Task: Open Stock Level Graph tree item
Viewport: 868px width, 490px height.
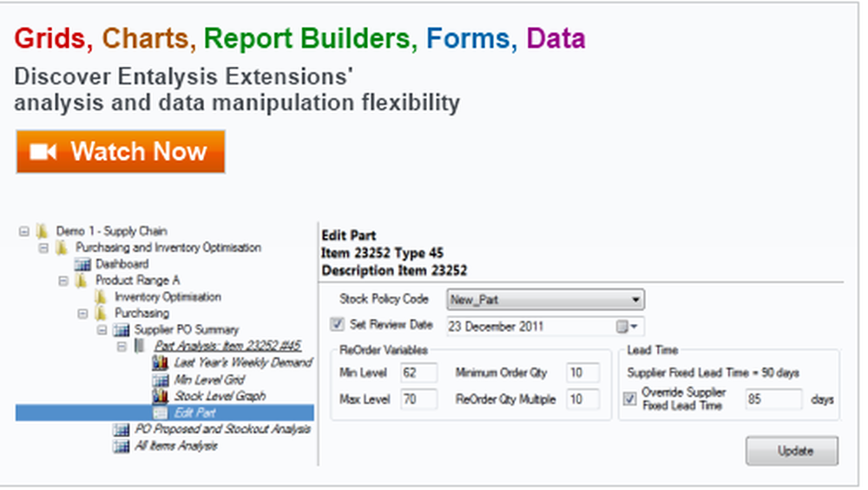Action: [x=220, y=396]
